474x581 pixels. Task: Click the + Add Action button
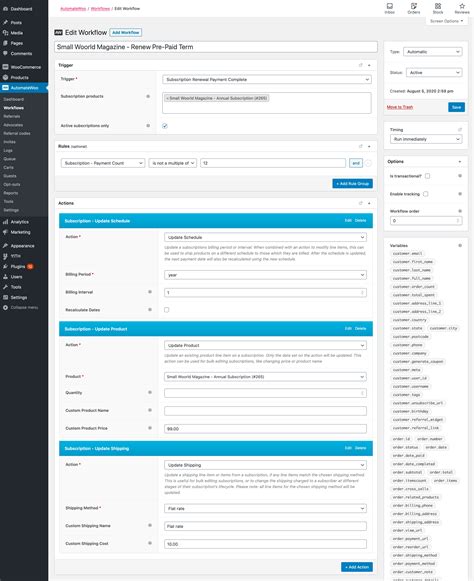[x=357, y=567]
